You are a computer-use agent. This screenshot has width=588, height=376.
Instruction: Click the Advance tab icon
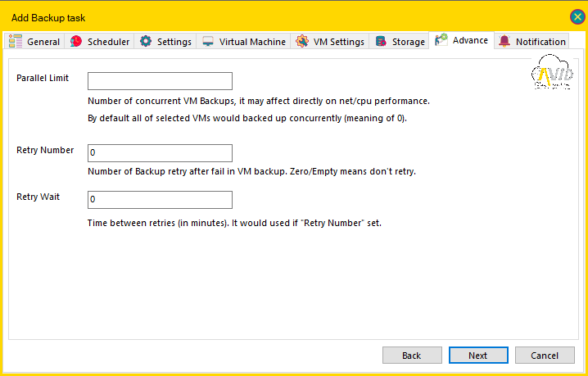(441, 40)
